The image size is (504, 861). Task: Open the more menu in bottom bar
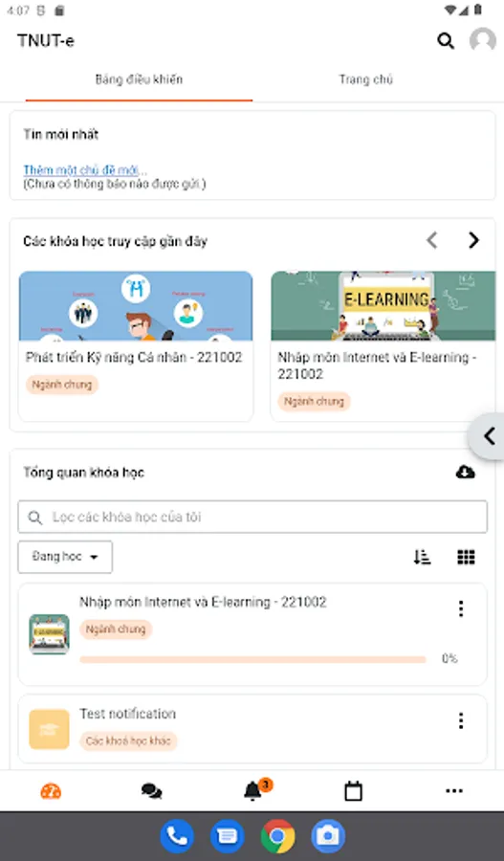pos(454,791)
